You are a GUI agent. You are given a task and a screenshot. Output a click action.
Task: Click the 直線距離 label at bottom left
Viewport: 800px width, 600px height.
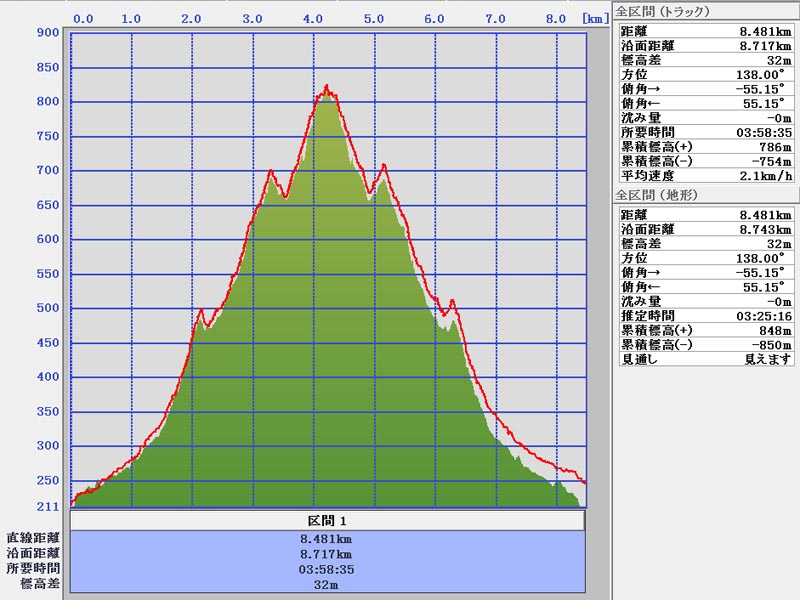pyautogui.click(x=33, y=538)
